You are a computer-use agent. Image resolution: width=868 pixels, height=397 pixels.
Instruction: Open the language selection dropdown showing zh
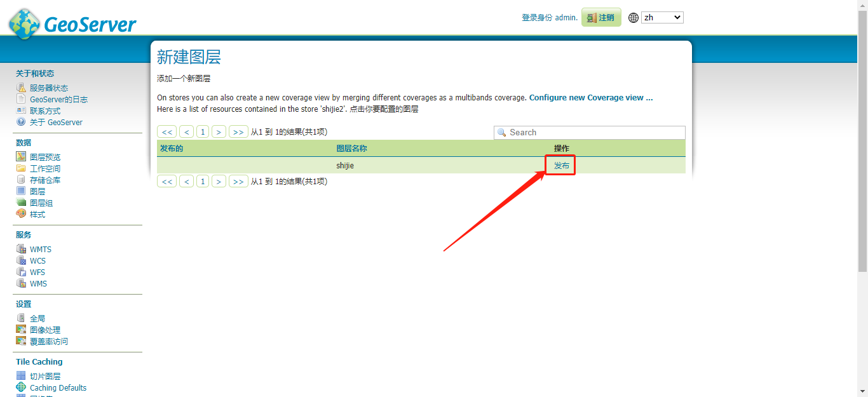[662, 17]
